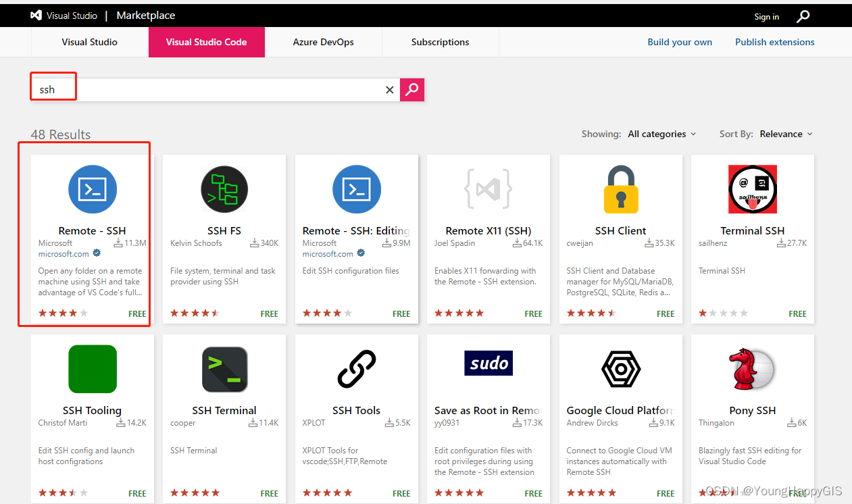Open the magnifier search icon in header
Viewport: 852px width, 504px height.
coord(803,16)
